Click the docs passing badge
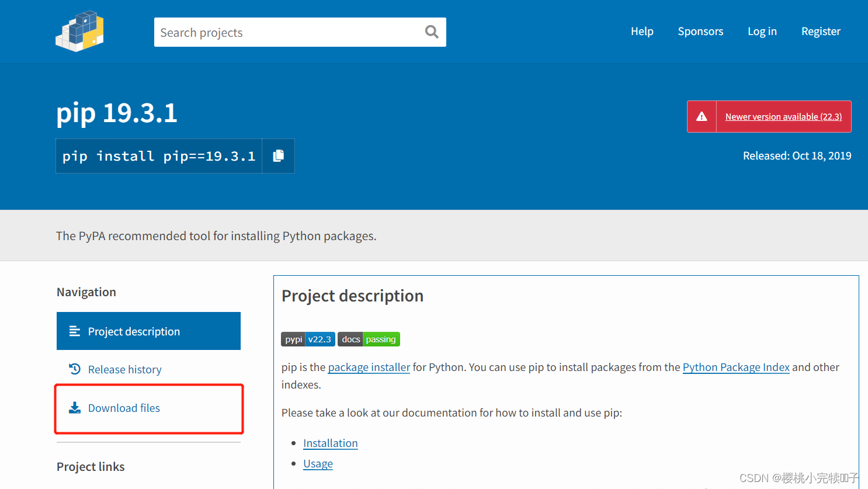The height and width of the screenshot is (489, 868). [x=369, y=339]
